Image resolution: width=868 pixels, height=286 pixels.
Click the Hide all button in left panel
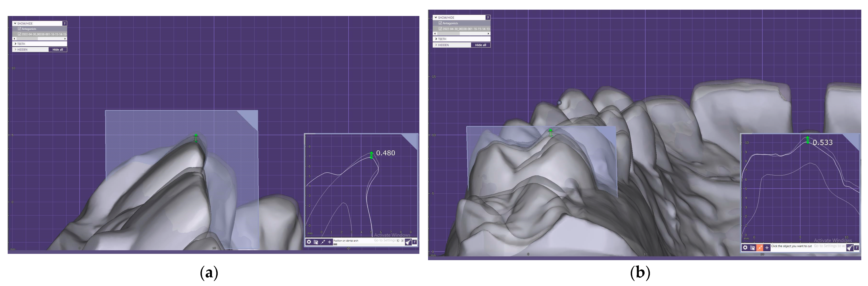pos(58,50)
